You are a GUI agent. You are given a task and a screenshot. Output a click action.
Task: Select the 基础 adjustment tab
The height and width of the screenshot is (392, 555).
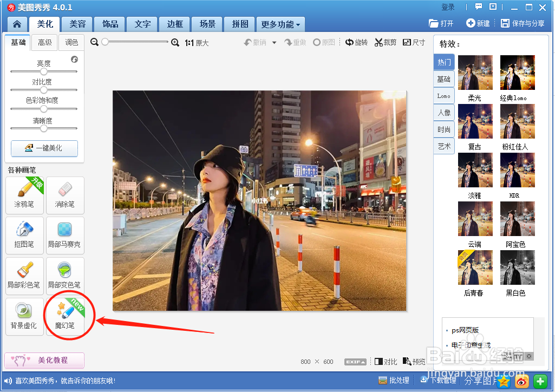click(x=18, y=42)
